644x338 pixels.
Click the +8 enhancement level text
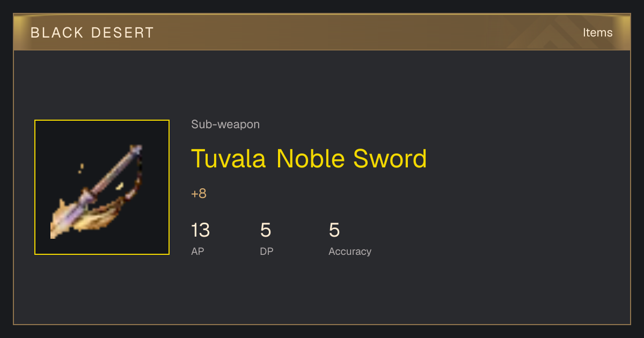click(199, 194)
